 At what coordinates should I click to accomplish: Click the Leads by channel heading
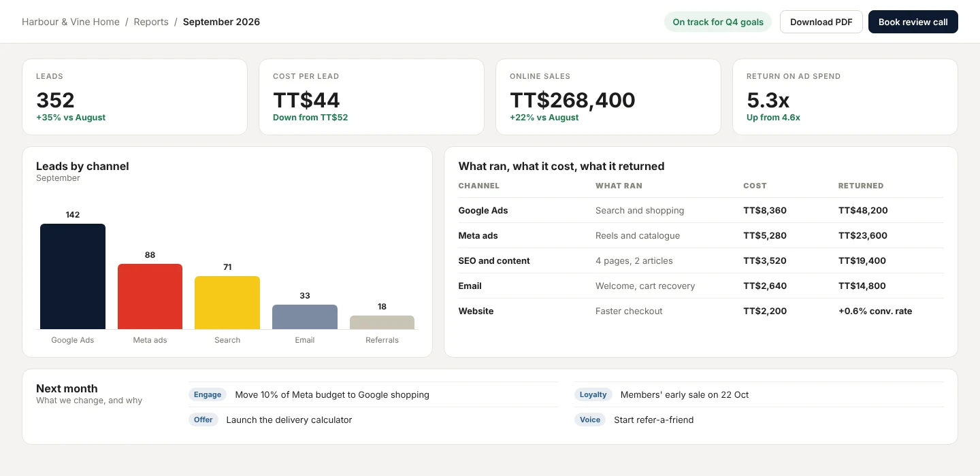pos(82,166)
